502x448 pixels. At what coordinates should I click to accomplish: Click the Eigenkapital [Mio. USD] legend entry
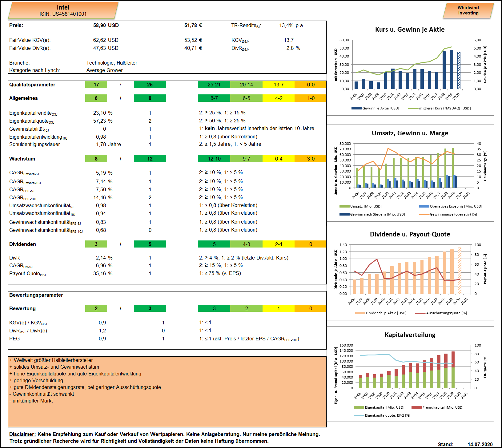click(x=379, y=407)
